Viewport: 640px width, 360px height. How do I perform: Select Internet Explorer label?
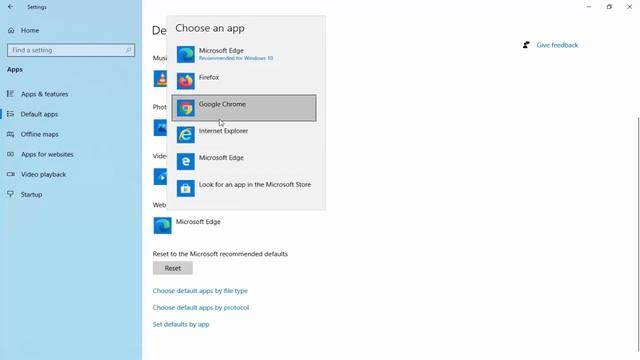(224, 131)
